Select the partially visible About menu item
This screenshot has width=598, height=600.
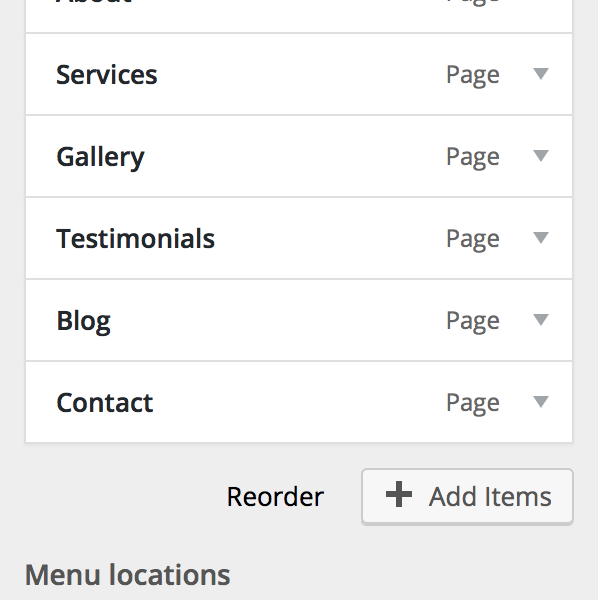click(x=299, y=16)
